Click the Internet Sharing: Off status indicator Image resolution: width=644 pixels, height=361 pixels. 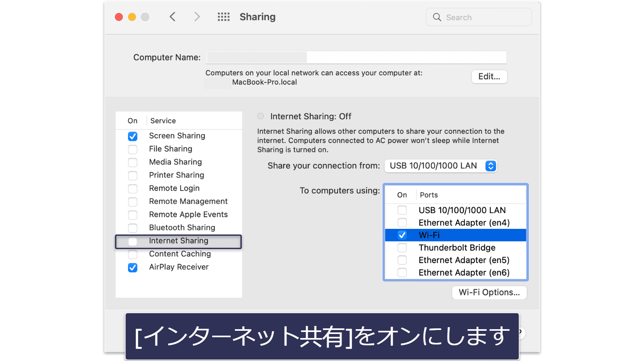point(261,116)
